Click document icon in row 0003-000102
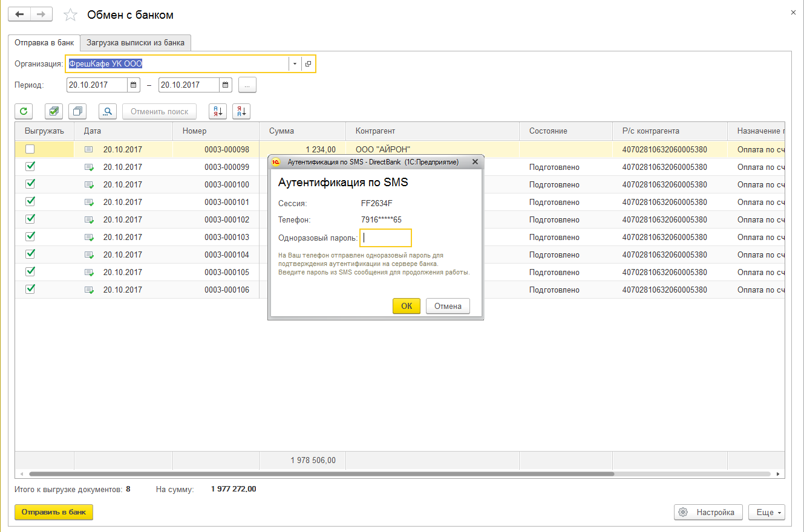This screenshot has width=804, height=532. (89, 219)
